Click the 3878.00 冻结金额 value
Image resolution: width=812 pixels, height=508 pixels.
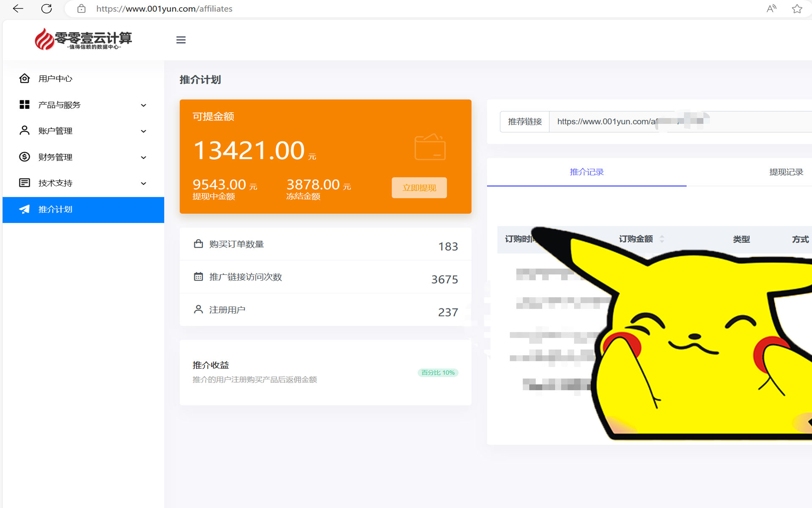click(313, 185)
